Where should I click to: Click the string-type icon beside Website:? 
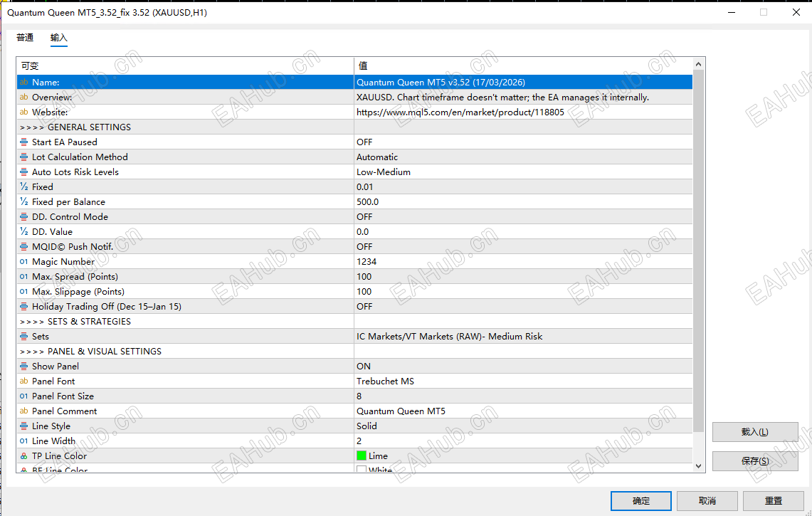pyautogui.click(x=23, y=112)
